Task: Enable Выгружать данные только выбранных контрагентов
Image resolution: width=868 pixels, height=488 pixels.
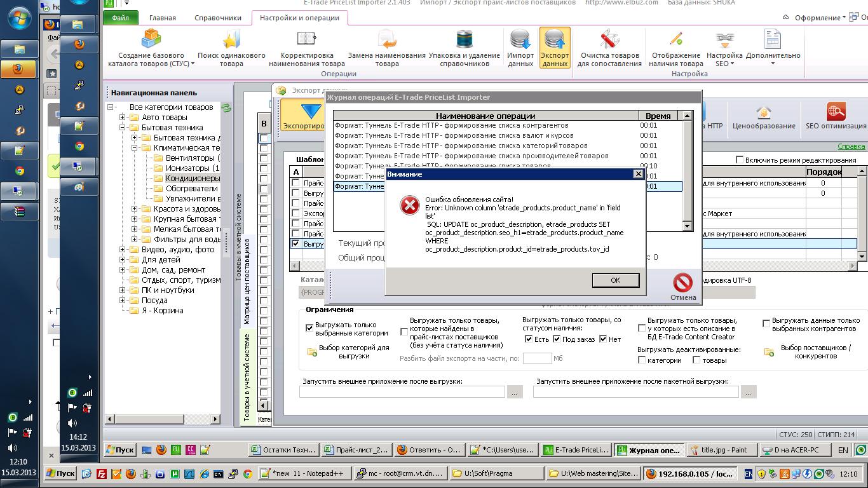Action: tap(766, 324)
